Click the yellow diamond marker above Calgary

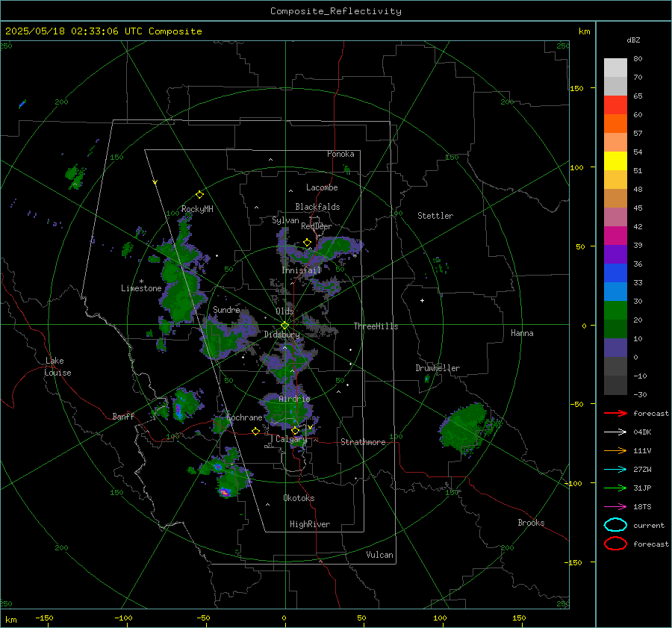tap(295, 430)
